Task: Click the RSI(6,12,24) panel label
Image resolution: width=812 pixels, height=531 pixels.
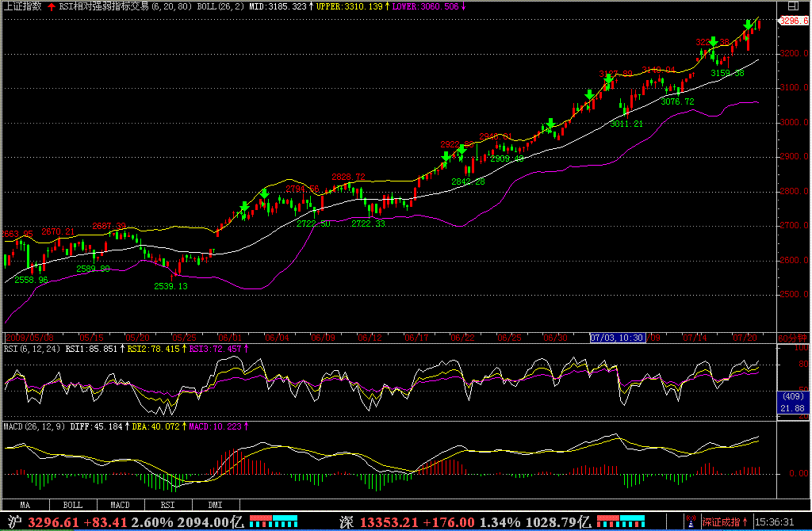Action: coord(32,349)
